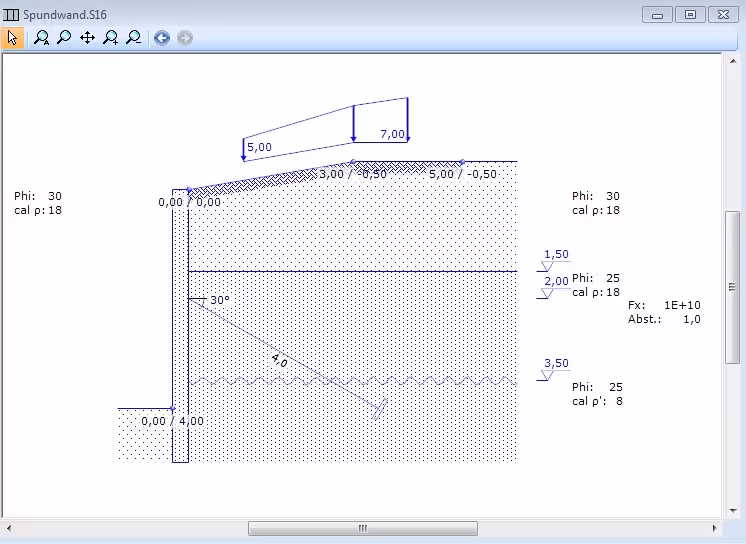This screenshot has height=544, width=746.
Task: Click the zoom in magnifier icon
Action: [x=110, y=38]
